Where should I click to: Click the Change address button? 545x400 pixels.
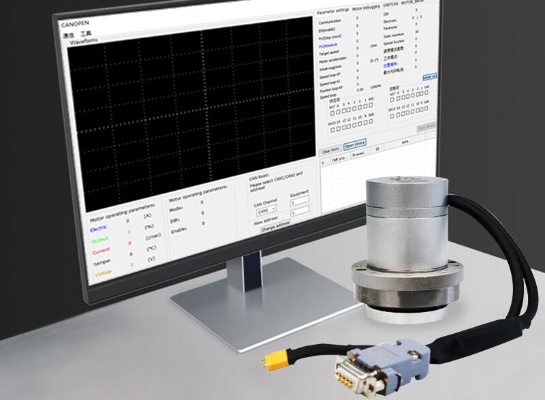pos(276,227)
